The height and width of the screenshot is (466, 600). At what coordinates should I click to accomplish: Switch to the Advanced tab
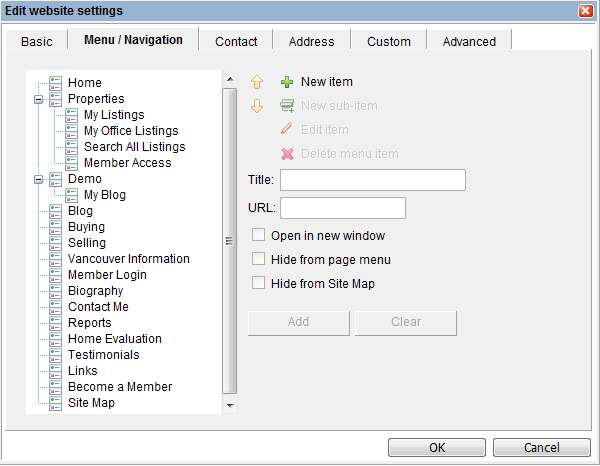pos(469,41)
